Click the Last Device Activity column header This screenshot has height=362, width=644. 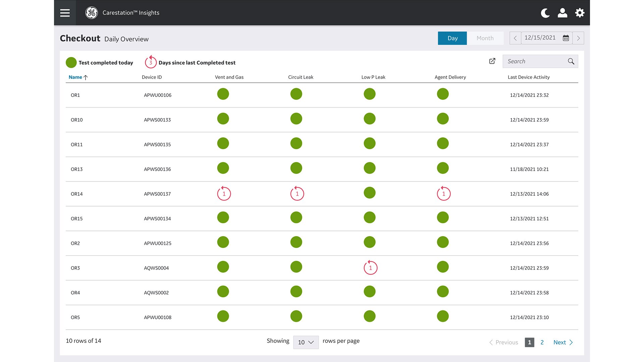(529, 77)
